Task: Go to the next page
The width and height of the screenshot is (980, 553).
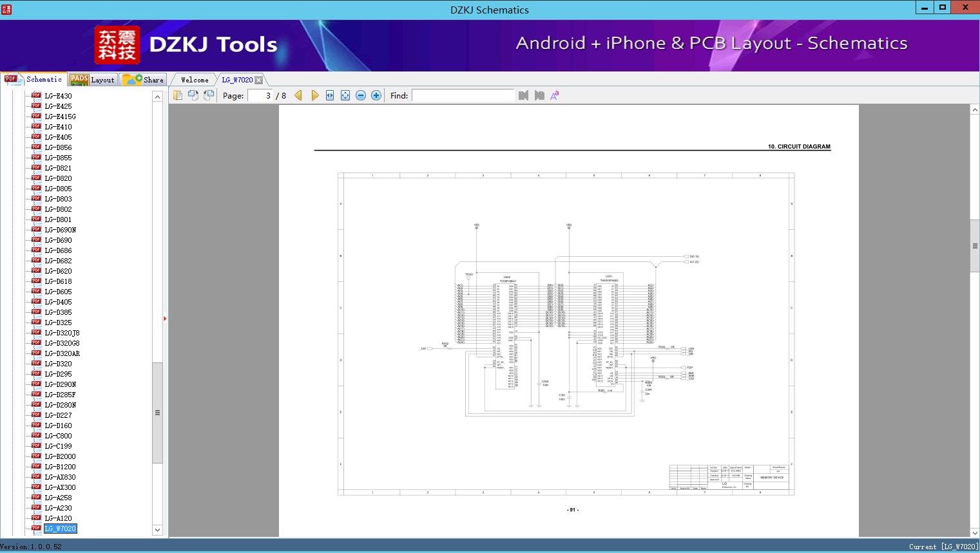Action: point(314,95)
